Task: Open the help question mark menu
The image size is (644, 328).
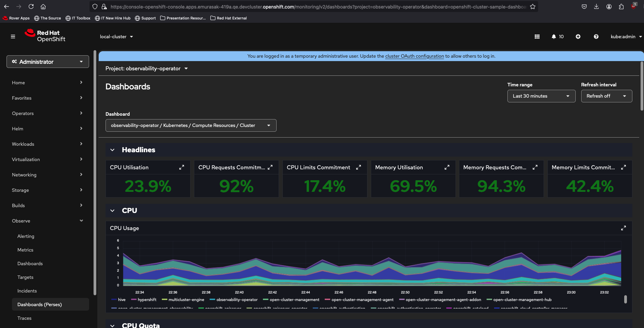Action: 596,37
